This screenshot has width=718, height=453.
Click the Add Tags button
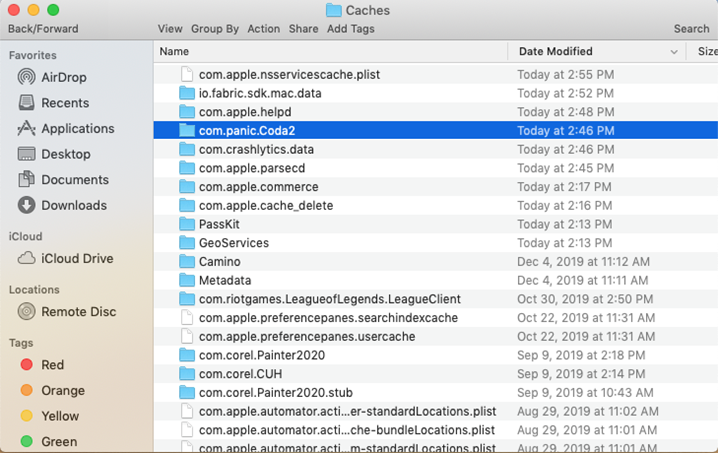pos(350,29)
